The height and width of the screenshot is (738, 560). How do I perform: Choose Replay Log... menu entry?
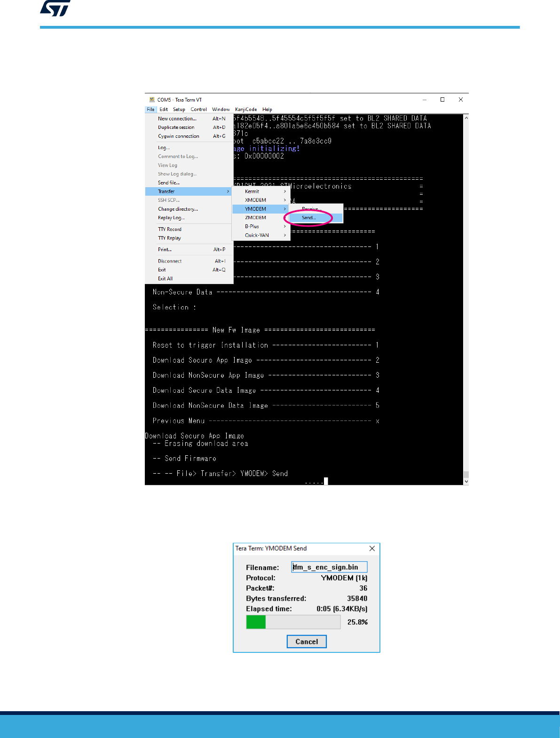(189, 218)
